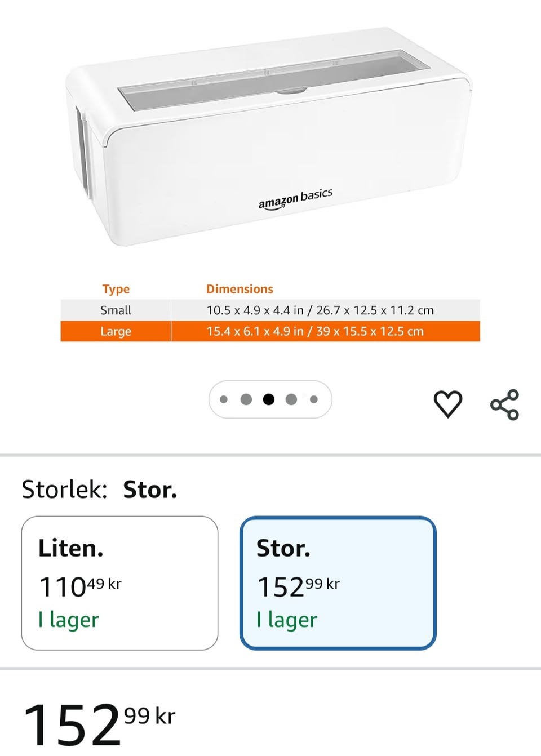Click the orange Large dimensions row
The image size is (541, 756).
coord(270,331)
